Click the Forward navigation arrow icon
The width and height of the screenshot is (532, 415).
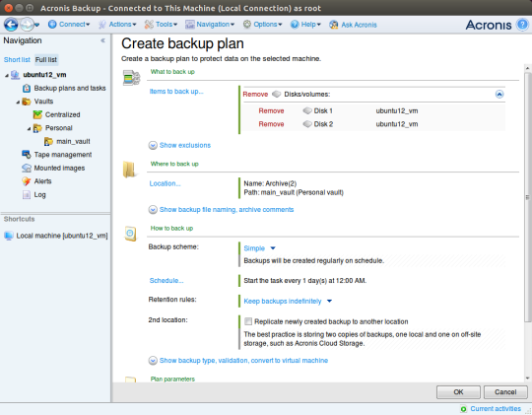click(x=27, y=25)
